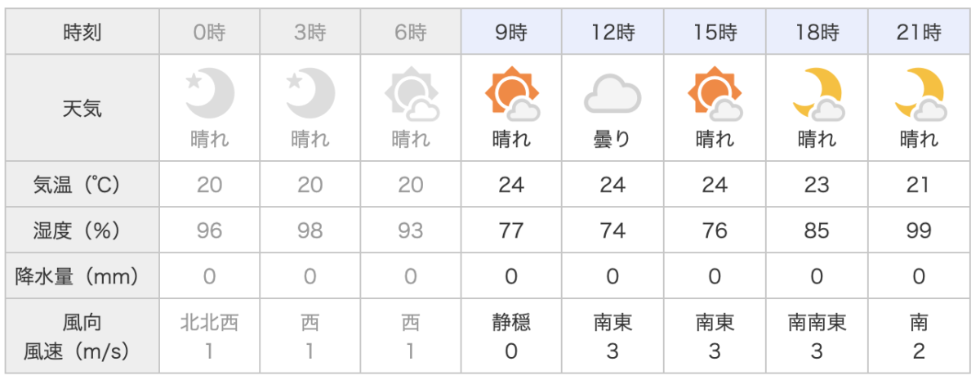Click the 北北西 wind direction at 0時
Screen dimensions: 980x380
click(x=210, y=322)
